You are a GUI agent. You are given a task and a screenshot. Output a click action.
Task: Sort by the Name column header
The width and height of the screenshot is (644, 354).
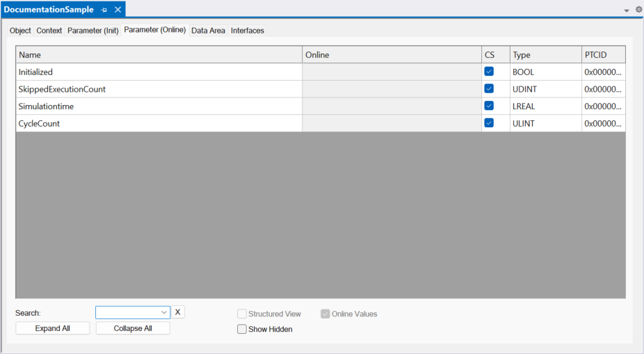(x=159, y=55)
